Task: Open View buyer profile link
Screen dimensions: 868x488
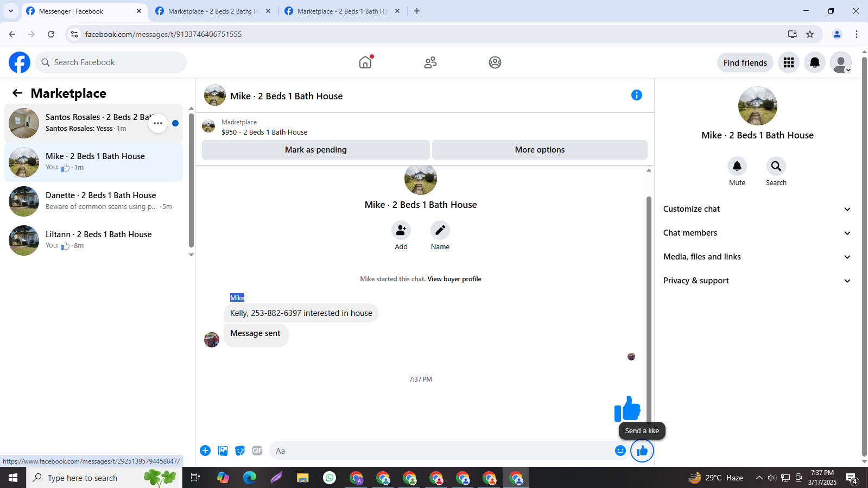Action: [x=454, y=279]
